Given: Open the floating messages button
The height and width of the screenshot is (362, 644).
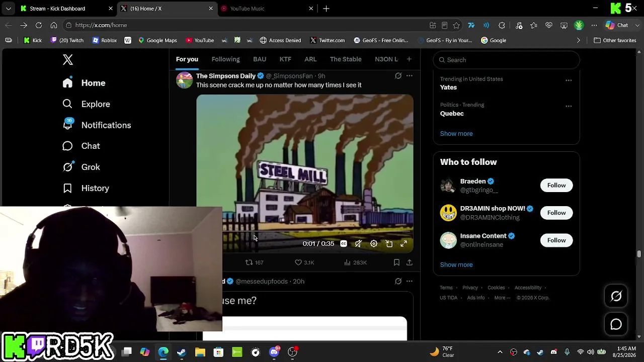Looking at the screenshot, I should pyautogui.click(x=616, y=324).
